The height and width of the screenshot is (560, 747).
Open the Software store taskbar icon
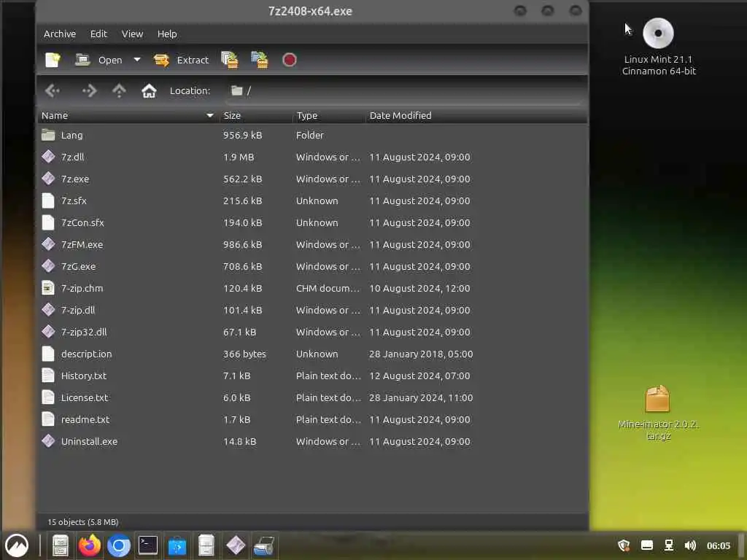click(177, 545)
